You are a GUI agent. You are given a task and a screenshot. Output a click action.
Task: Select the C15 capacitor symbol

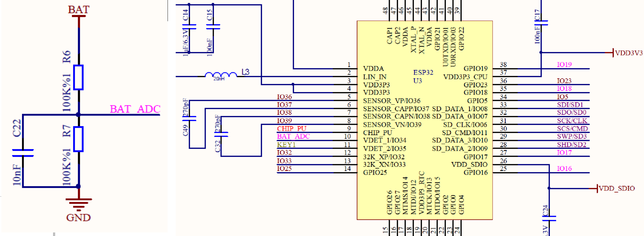[x=213, y=26]
